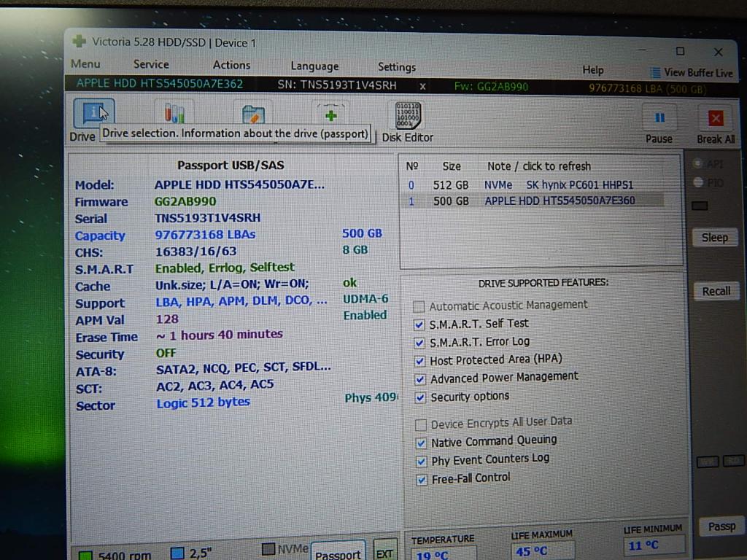Toggle Automatic Acoustic Management checkbox
Viewport: 747px width, 560px height.
pos(419,306)
